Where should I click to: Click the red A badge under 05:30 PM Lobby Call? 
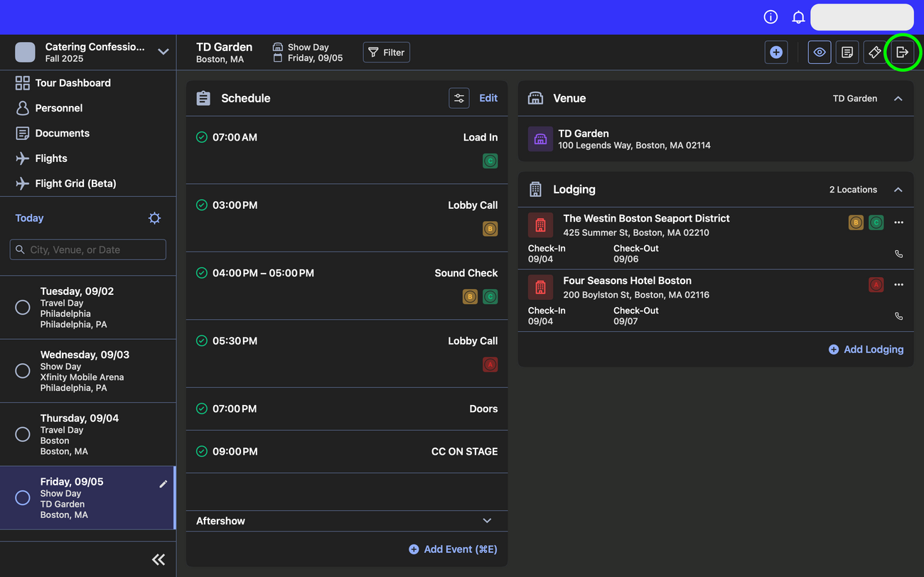[x=490, y=365]
